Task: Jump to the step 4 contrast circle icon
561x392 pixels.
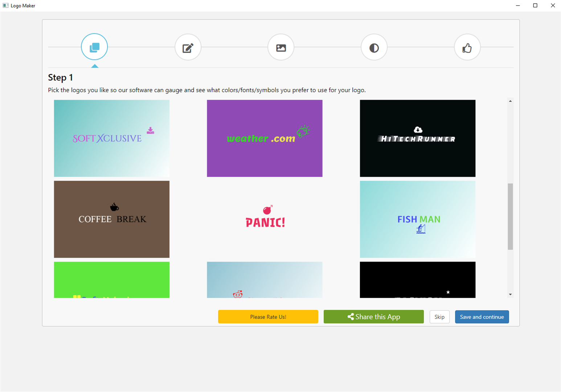Action: pos(374,48)
